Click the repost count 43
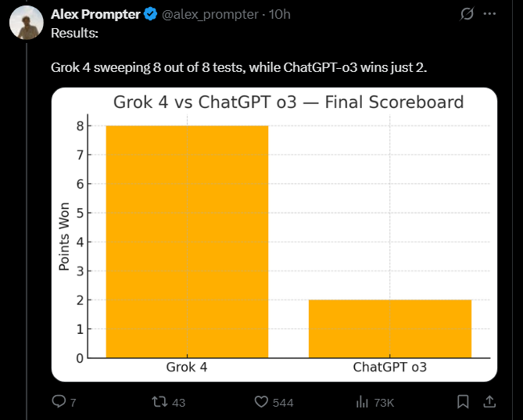Screen dimensions: 523x420 click(x=179, y=403)
